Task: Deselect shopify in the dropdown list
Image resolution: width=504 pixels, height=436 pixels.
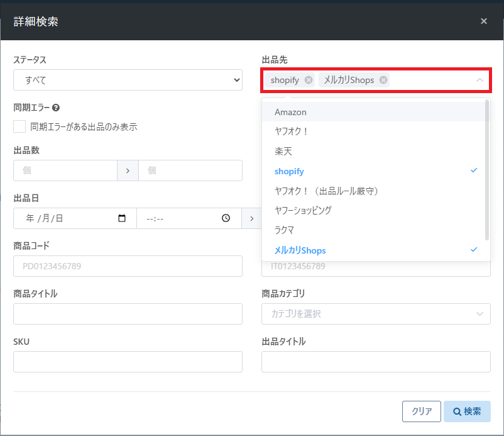Action: pos(373,171)
